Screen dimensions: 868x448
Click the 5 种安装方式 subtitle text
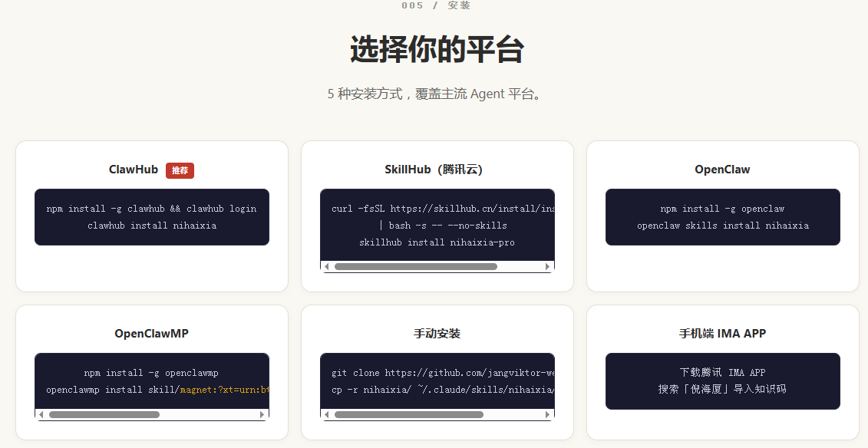pyautogui.click(x=434, y=94)
